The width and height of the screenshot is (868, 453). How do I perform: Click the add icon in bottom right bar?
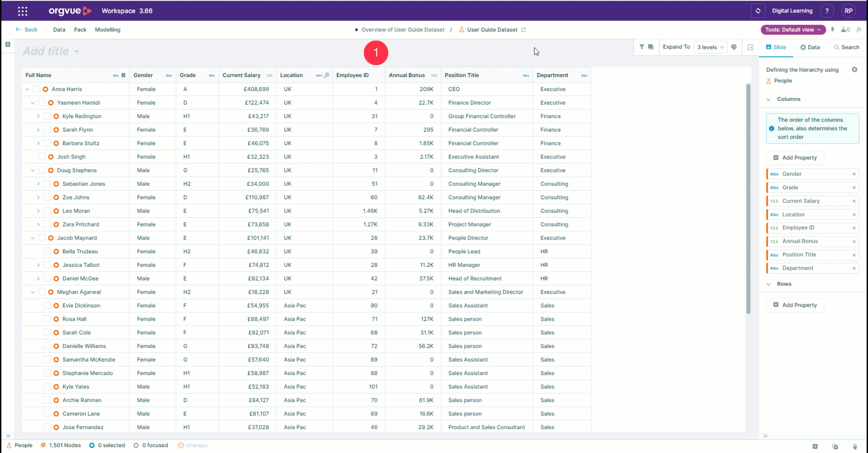(x=815, y=446)
